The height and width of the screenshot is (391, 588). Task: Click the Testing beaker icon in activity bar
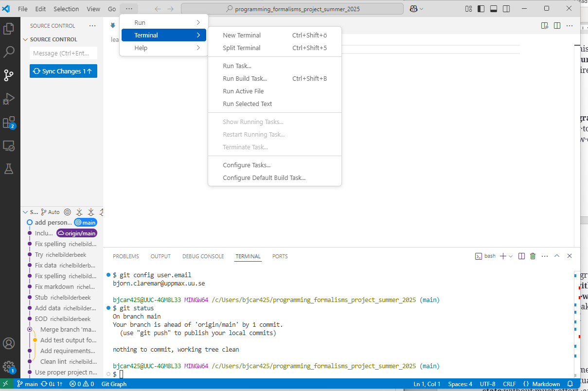[10, 169]
